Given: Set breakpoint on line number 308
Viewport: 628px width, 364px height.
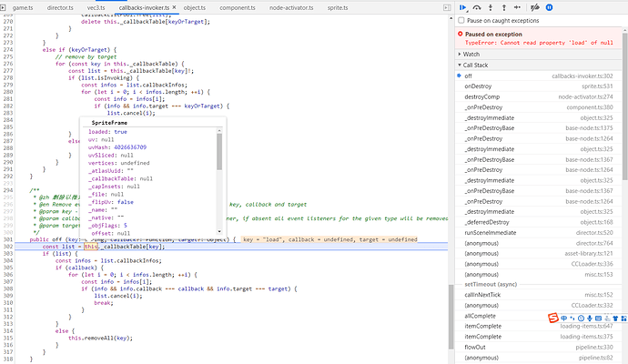Looking at the screenshot, I should pyautogui.click(x=7, y=288).
